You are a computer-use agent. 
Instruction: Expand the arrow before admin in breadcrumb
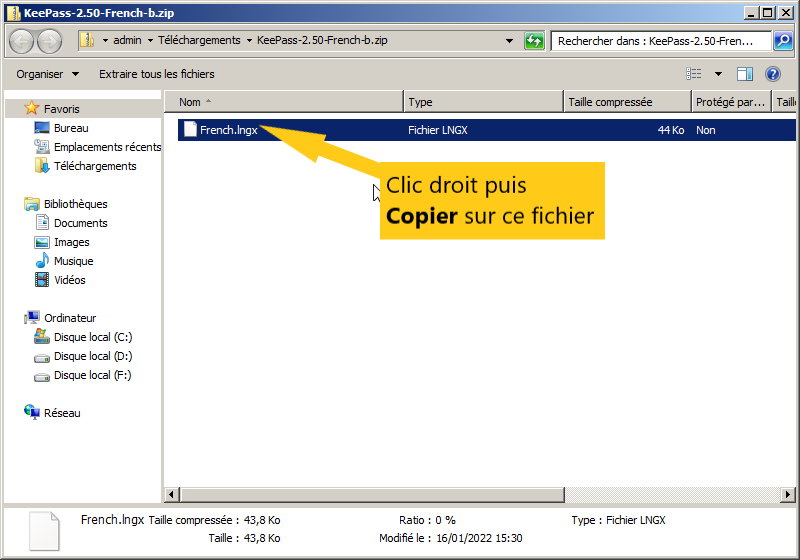(x=105, y=40)
